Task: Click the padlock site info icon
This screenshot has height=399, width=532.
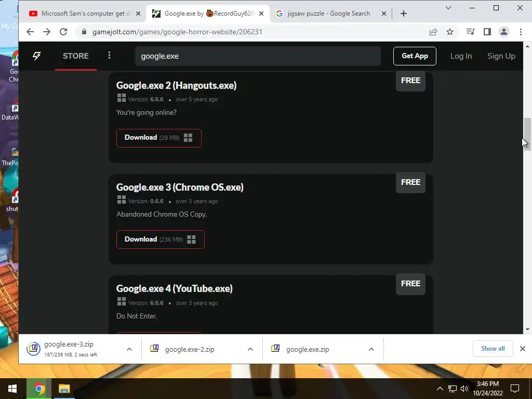Action: click(x=84, y=32)
